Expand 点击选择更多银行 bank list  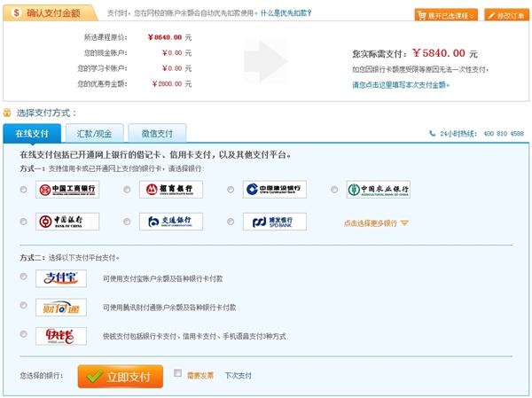point(376,223)
